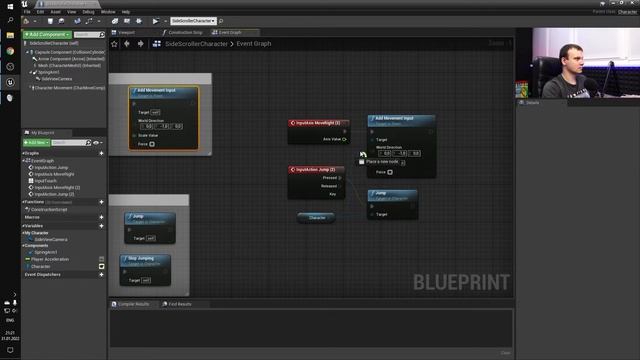Select the Character variable getter node

[317, 218]
